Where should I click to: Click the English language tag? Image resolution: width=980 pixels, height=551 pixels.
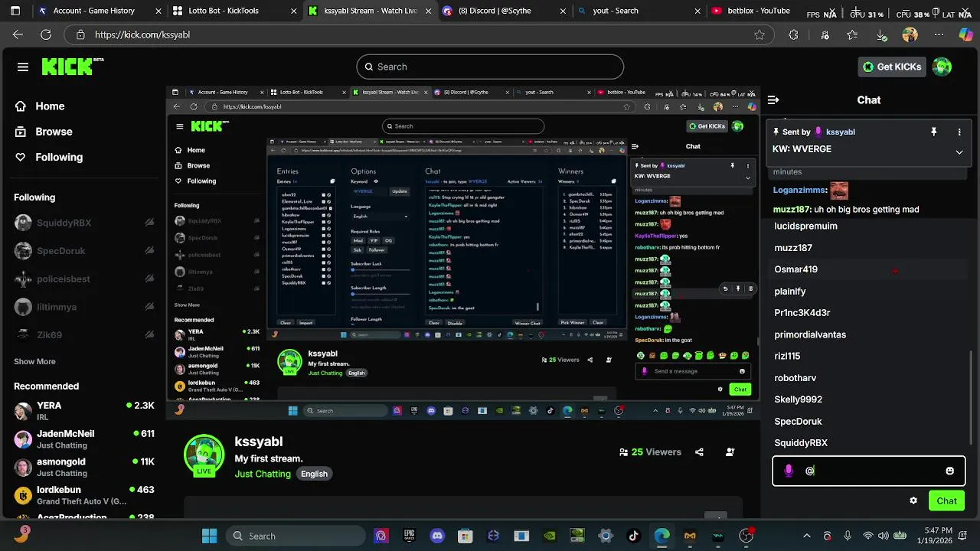click(314, 474)
